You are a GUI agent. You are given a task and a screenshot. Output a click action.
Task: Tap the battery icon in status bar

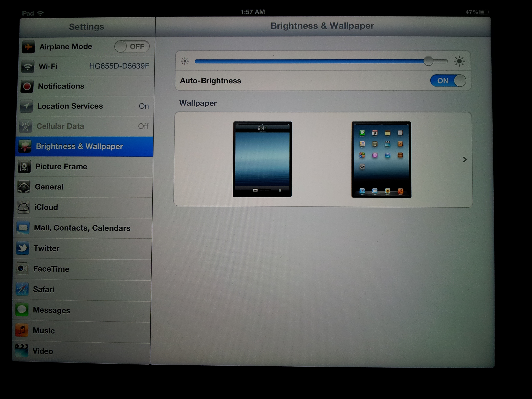(x=484, y=12)
